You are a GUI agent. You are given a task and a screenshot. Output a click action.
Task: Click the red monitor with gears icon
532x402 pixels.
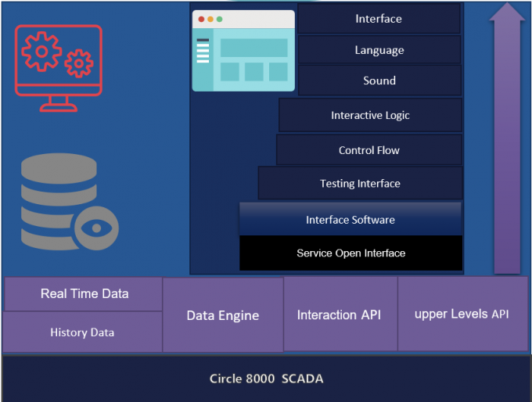coord(58,69)
